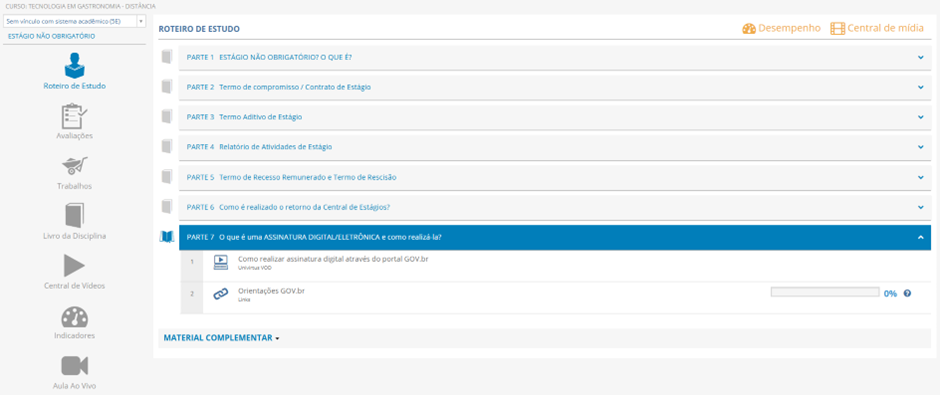Open the Trabalhos wheelbarrow icon
This screenshot has height=395, width=940.
click(74, 165)
